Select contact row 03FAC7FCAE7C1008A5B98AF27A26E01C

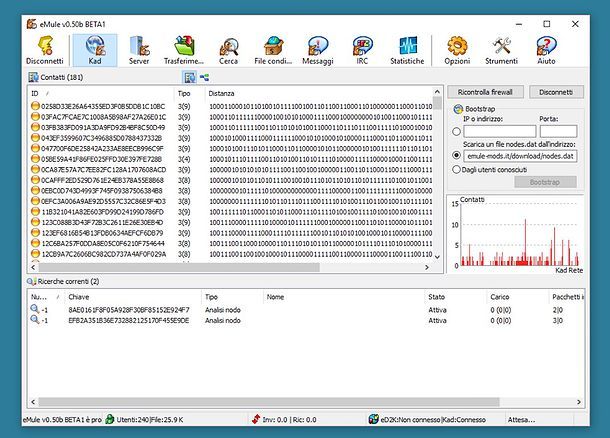(x=231, y=117)
